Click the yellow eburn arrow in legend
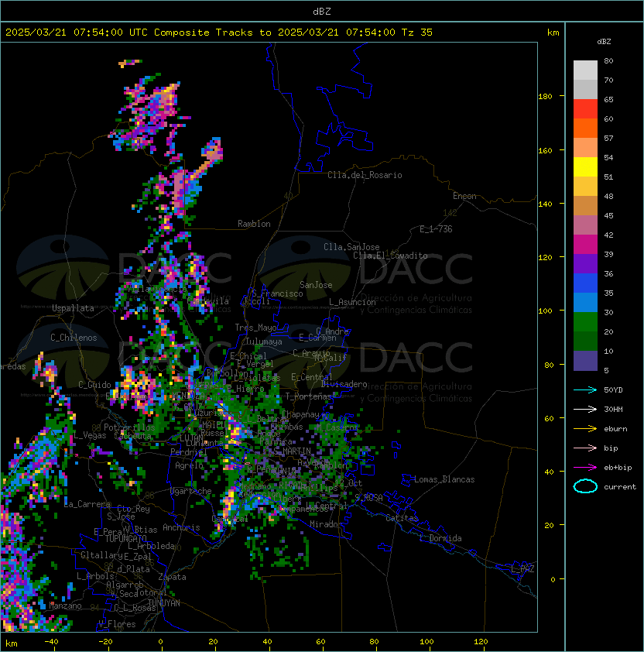 585,429
